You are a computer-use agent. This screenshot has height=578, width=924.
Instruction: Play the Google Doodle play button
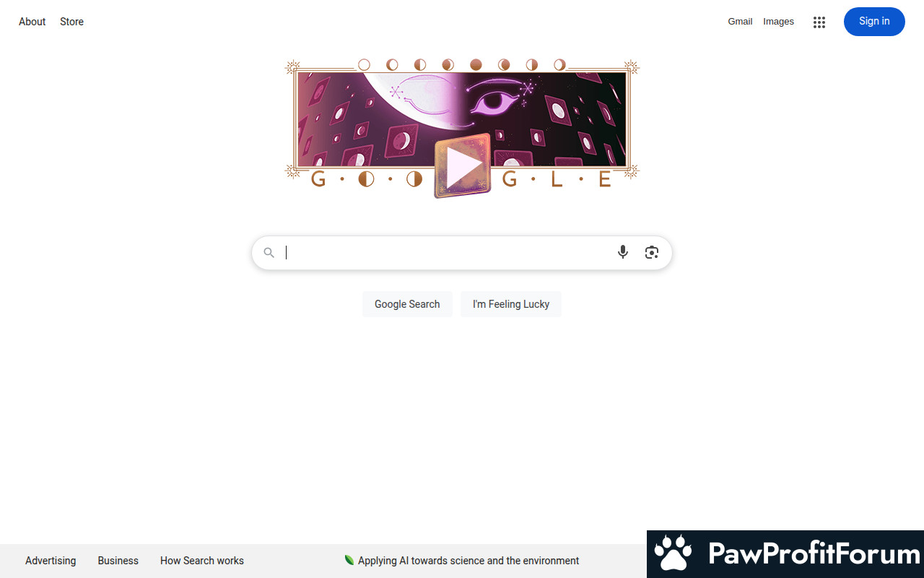click(463, 166)
